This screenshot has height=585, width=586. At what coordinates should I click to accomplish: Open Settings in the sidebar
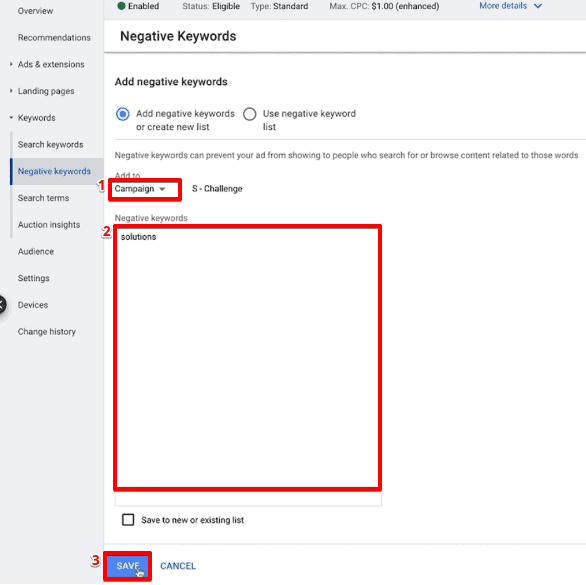(x=34, y=278)
